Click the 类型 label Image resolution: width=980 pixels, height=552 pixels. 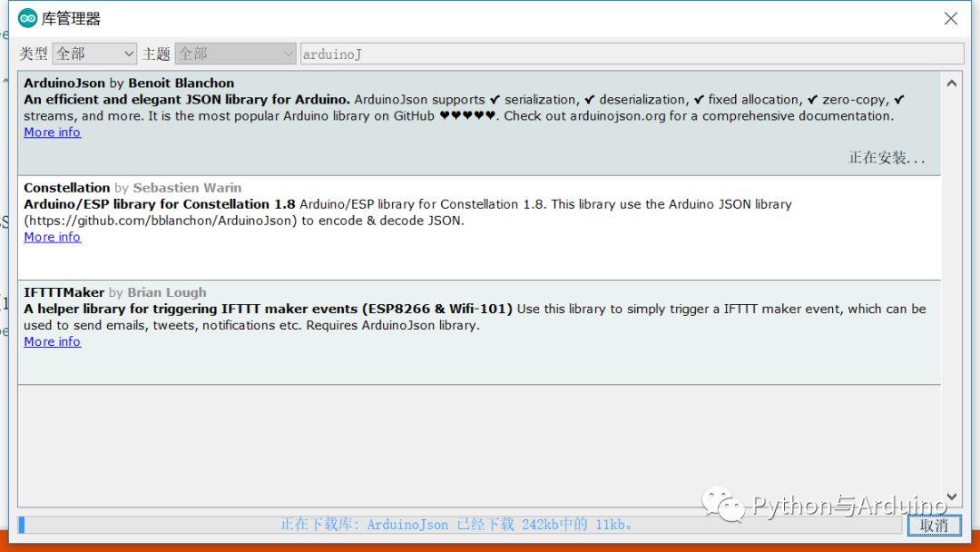pyautogui.click(x=34, y=54)
